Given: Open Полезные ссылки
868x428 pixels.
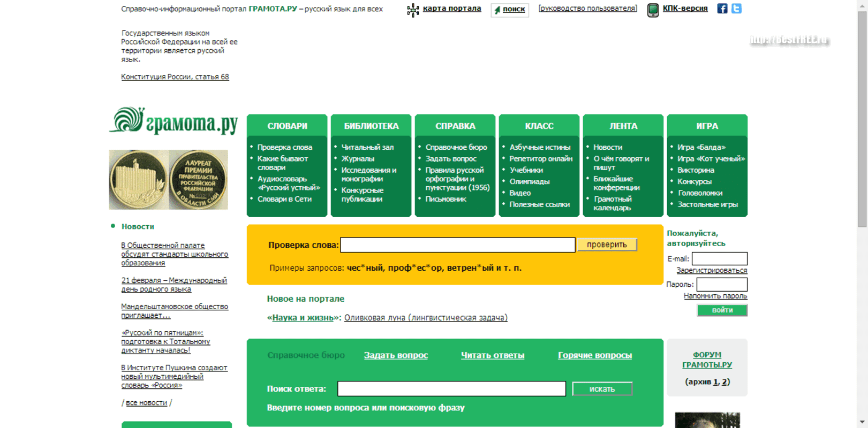Looking at the screenshot, I should point(540,204).
